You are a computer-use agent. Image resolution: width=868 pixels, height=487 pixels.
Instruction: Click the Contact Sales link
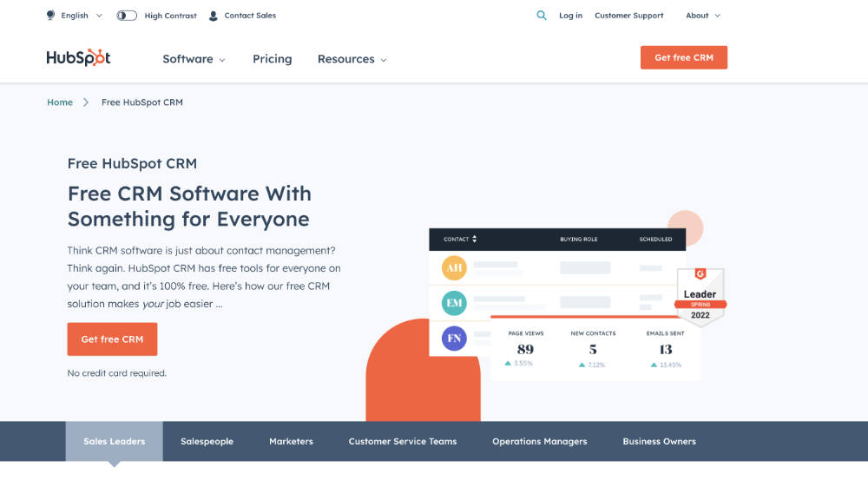250,16
